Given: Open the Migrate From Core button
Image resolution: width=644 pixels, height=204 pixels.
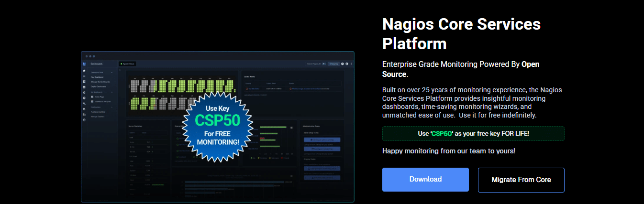Looking at the screenshot, I should (x=521, y=180).
